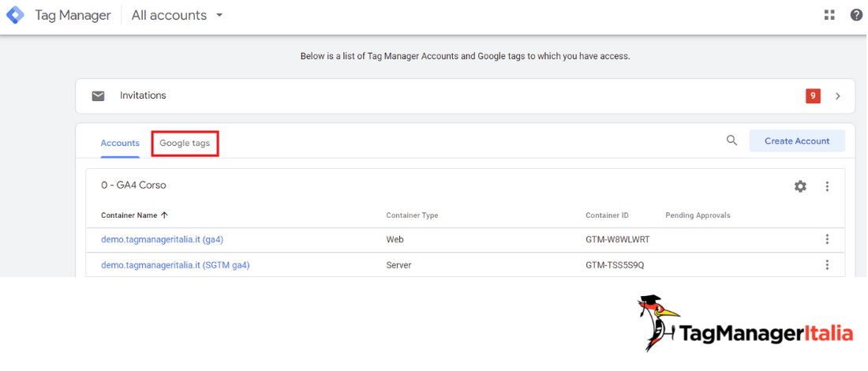Select container ID GTM-TSS5S9Q
868x371 pixels.
[x=615, y=265]
